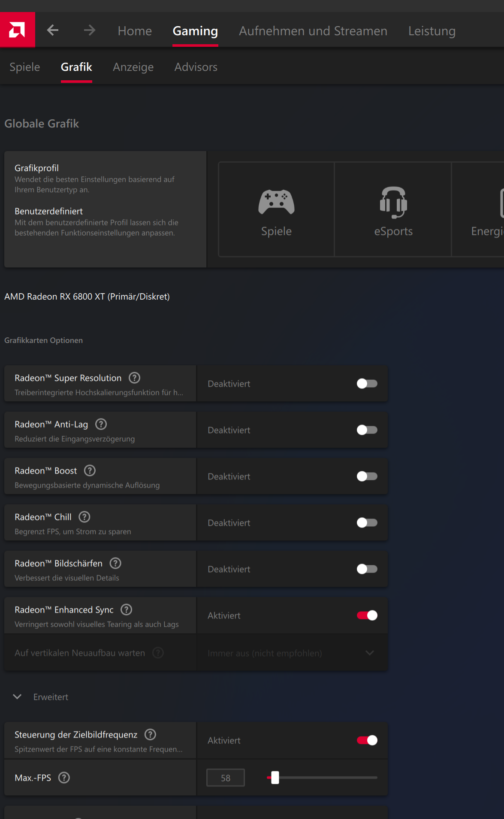Open help icon for vertikalen Neuaufbau
This screenshot has height=819, width=504.
point(158,653)
